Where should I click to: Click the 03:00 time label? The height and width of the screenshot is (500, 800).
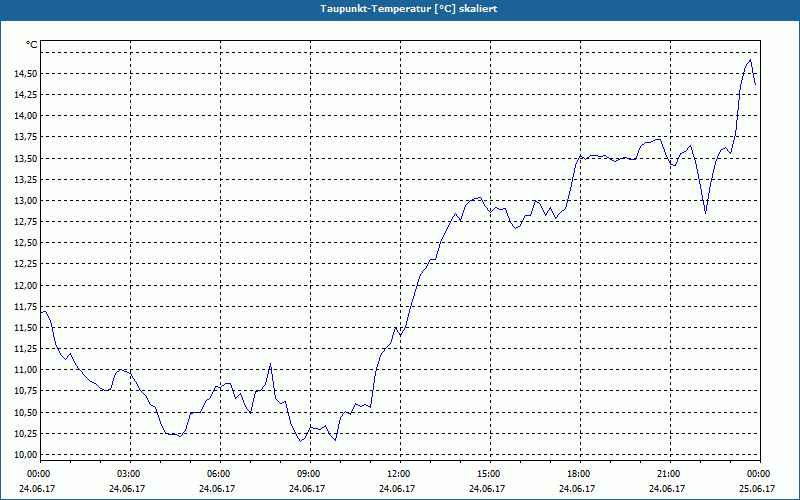pos(131,474)
